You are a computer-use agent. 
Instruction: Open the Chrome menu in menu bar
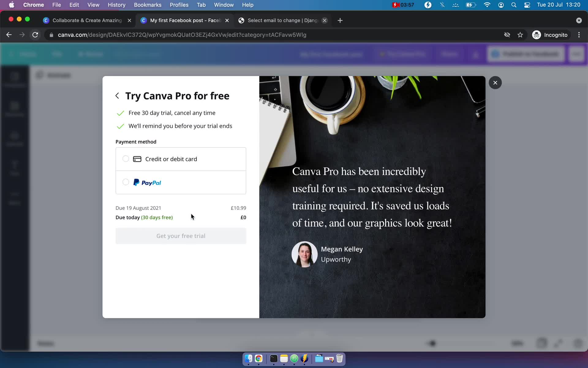point(33,5)
